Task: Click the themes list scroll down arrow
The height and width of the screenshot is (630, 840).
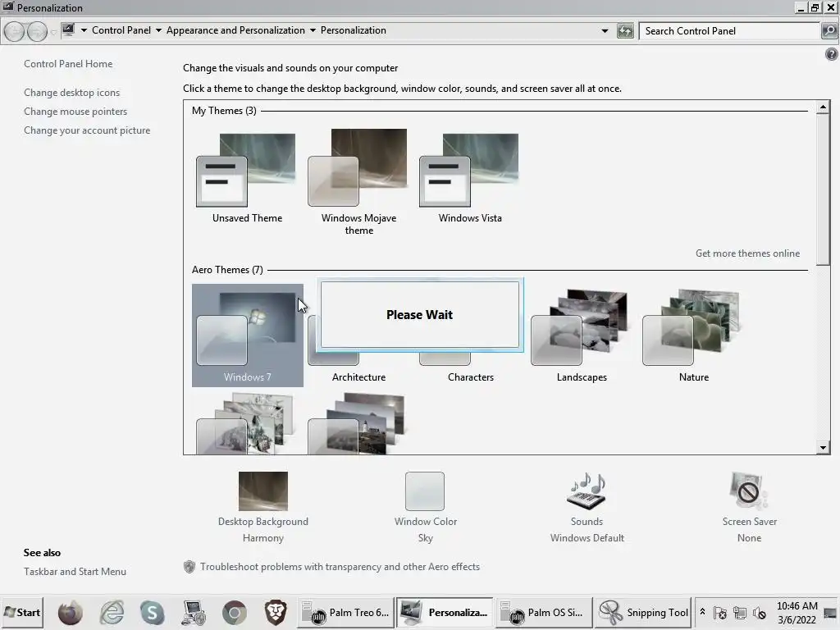Action: point(823,447)
